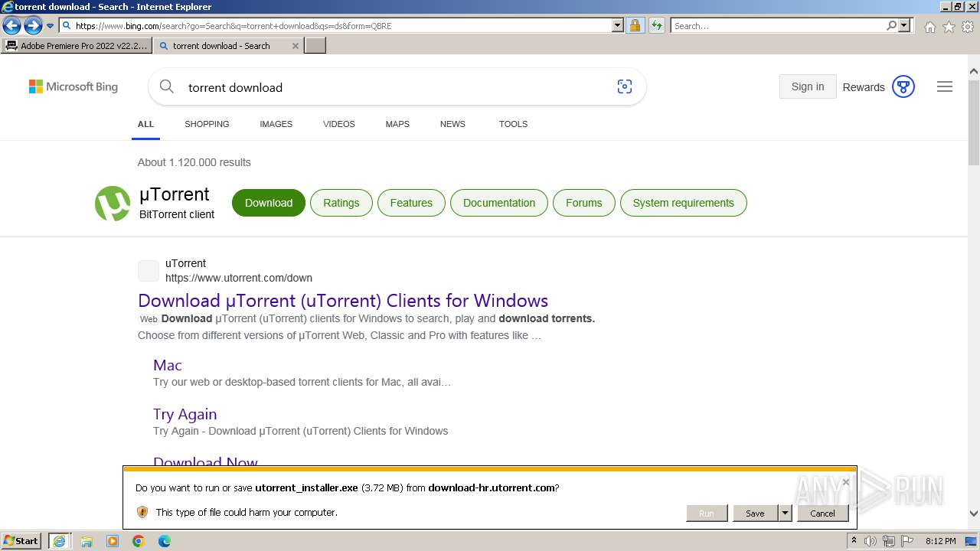Switch to VIDEOS results
Viewport: 980px width, 551px height.
click(x=338, y=124)
